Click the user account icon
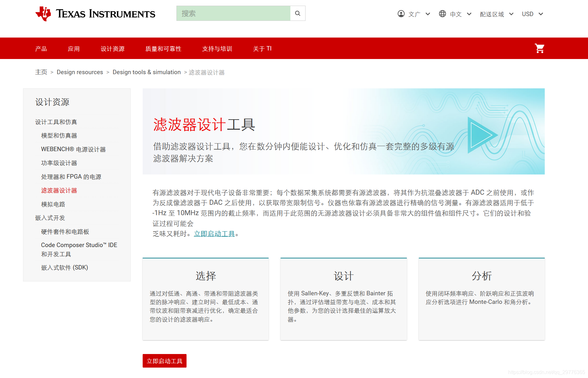 click(401, 14)
